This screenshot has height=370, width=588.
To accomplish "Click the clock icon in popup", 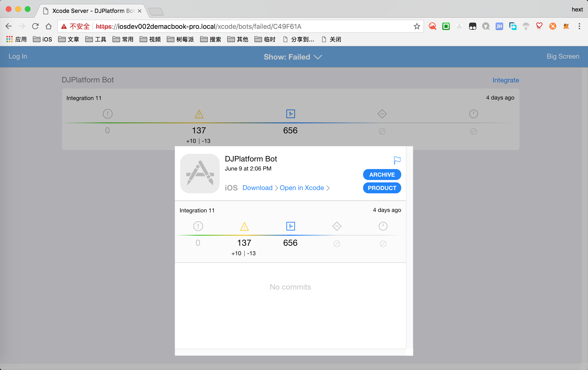I will click(383, 226).
